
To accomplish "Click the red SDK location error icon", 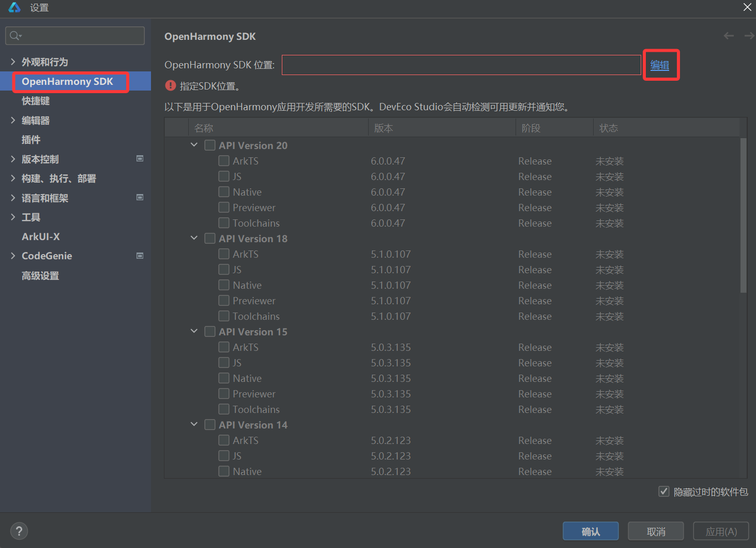I will 171,85.
